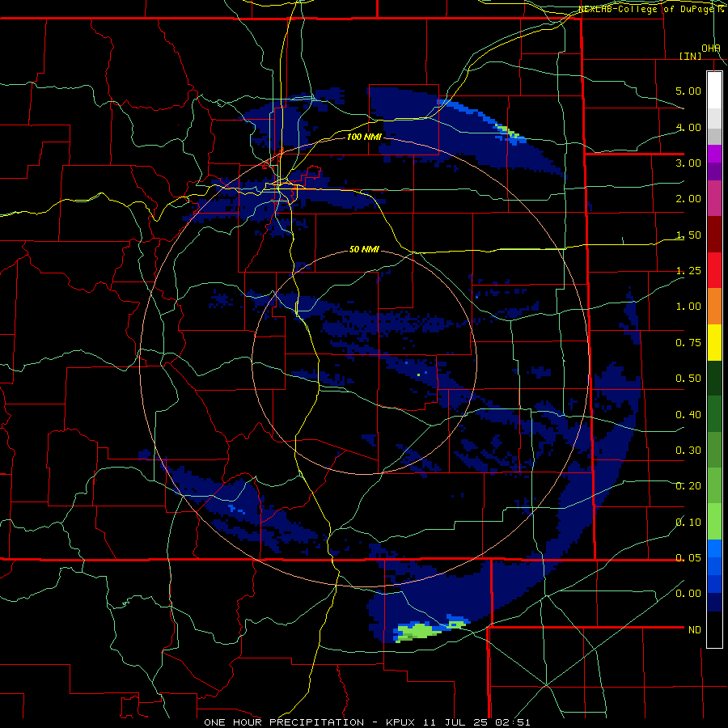Click the 0.50 legend value

(688, 379)
